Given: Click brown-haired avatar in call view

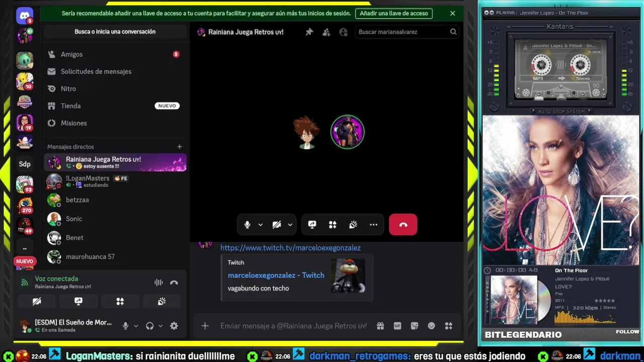Looking at the screenshot, I should pyautogui.click(x=306, y=133).
